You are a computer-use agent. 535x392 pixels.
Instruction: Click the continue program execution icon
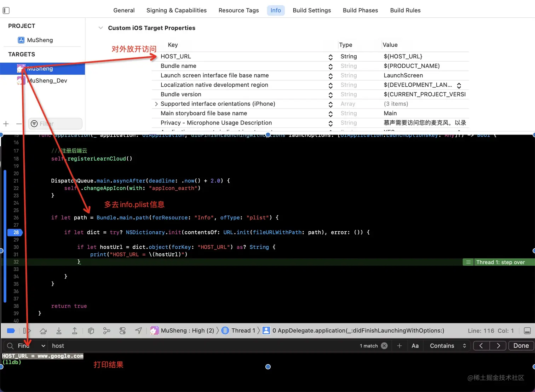click(x=27, y=331)
